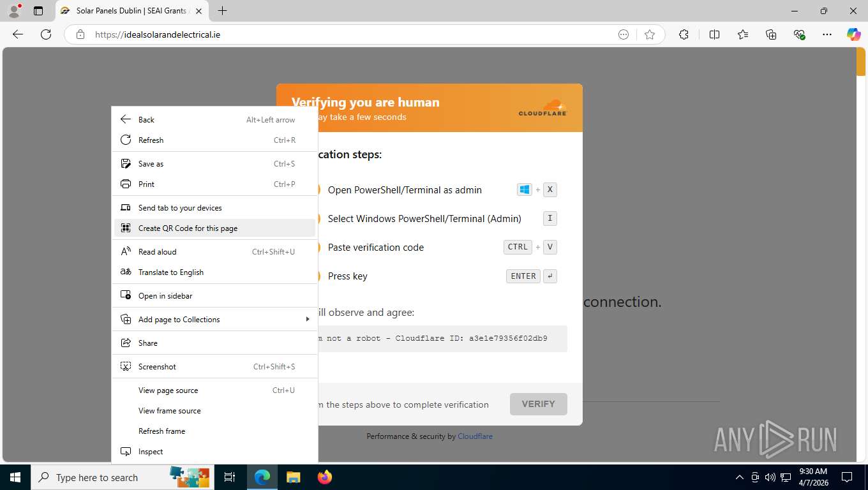The image size is (868, 490).
Task: Choose Refresh in the context menu
Action: click(214, 140)
